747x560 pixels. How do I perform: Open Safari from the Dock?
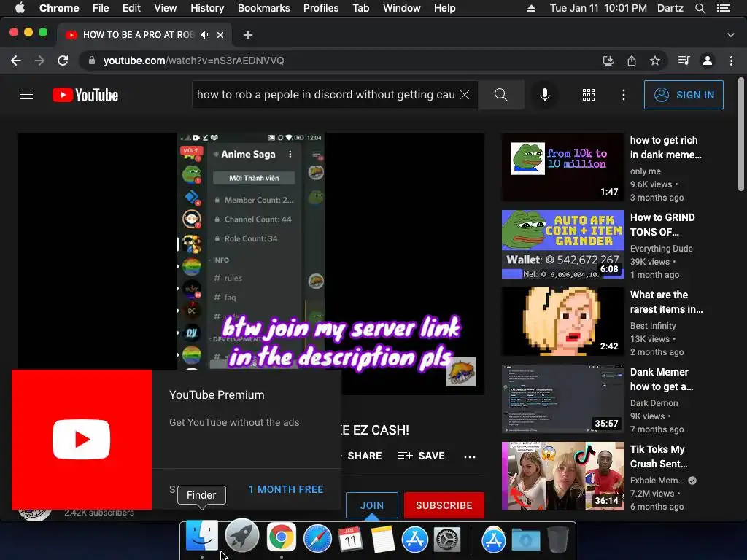317,538
